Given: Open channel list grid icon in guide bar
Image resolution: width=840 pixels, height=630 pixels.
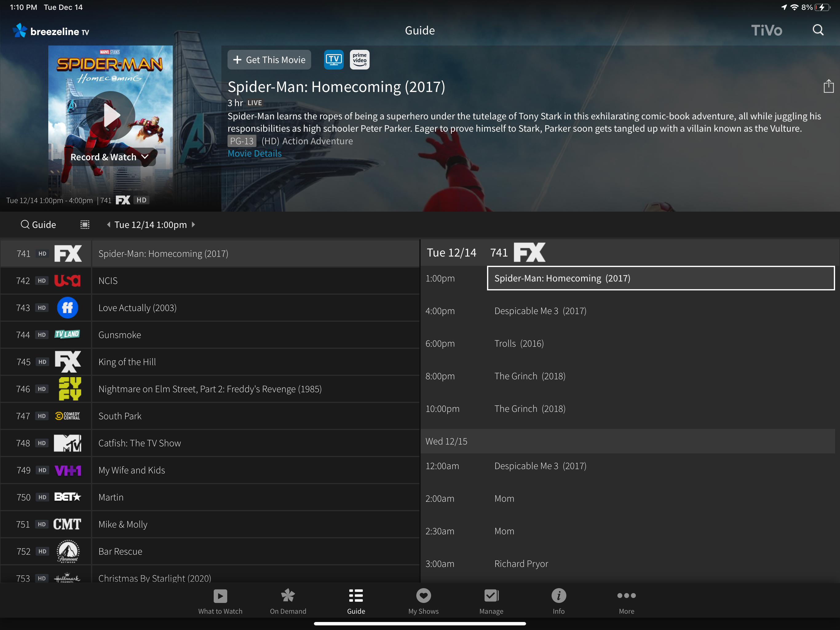Looking at the screenshot, I should click(x=85, y=225).
